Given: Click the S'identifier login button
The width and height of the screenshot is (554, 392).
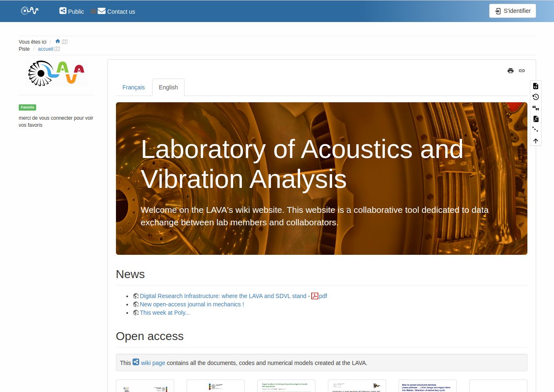Looking at the screenshot, I should [x=512, y=11].
